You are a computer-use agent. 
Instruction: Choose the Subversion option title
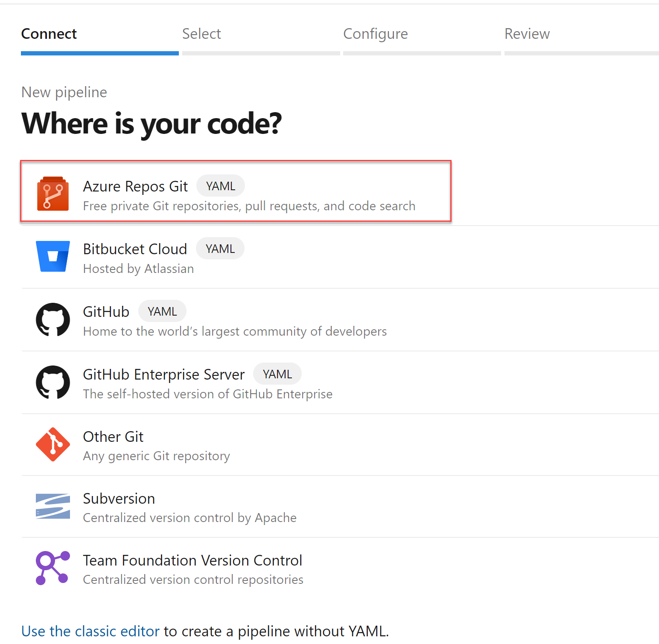click(119, 499)
